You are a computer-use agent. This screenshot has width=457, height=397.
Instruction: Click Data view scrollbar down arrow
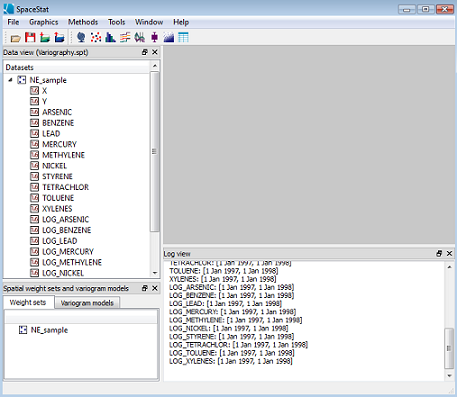click(x=155, y=273)
